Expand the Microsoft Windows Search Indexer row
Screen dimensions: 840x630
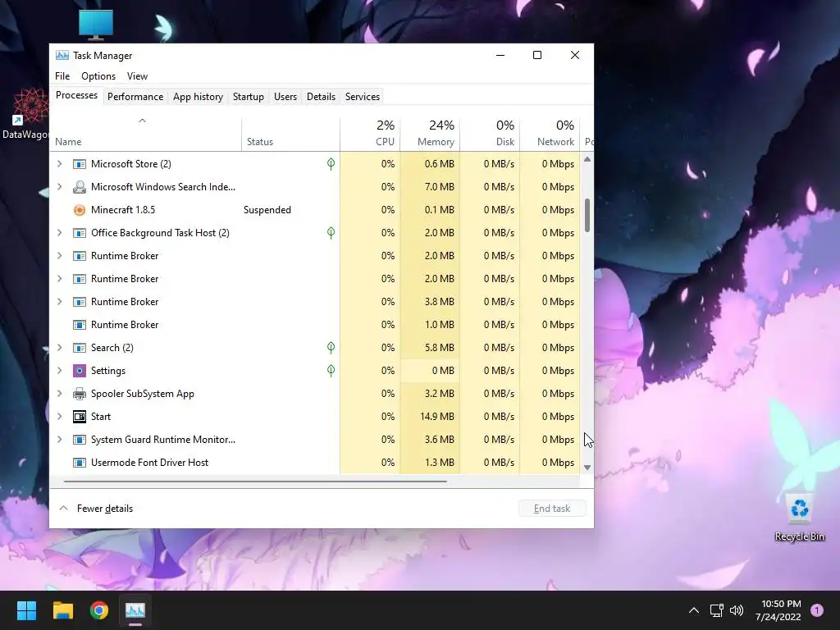[59, 187]
